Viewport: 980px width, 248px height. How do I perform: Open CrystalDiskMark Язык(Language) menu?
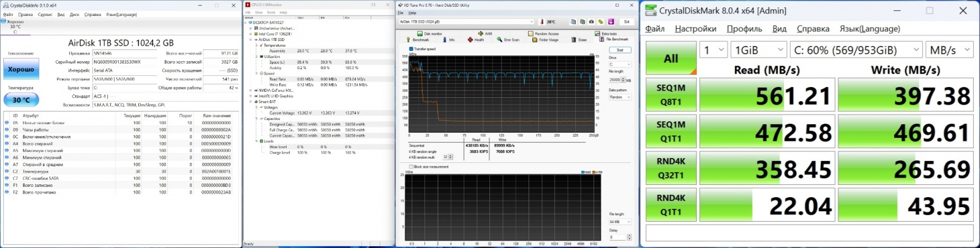click(870, 29)
